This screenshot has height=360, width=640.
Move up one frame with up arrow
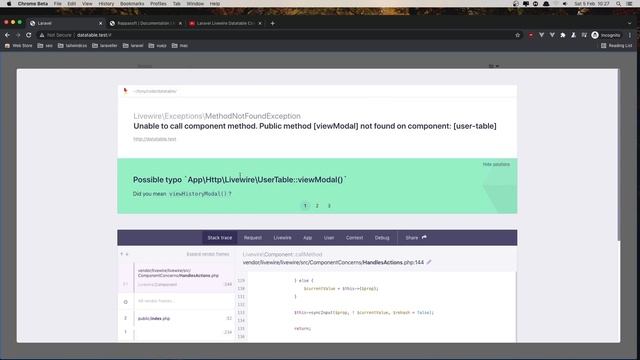(122, 254)
